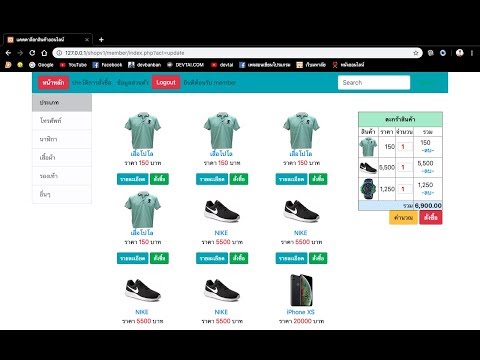Open a new browser tab with plus
This screenshot has width=480, height=360.
tap(101, 40)
